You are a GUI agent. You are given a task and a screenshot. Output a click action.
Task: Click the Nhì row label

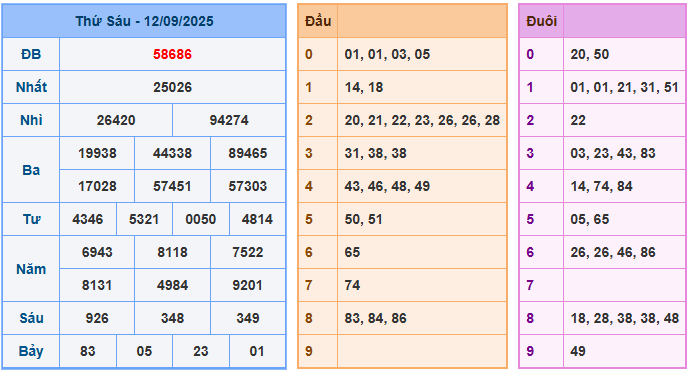(31, 120)
